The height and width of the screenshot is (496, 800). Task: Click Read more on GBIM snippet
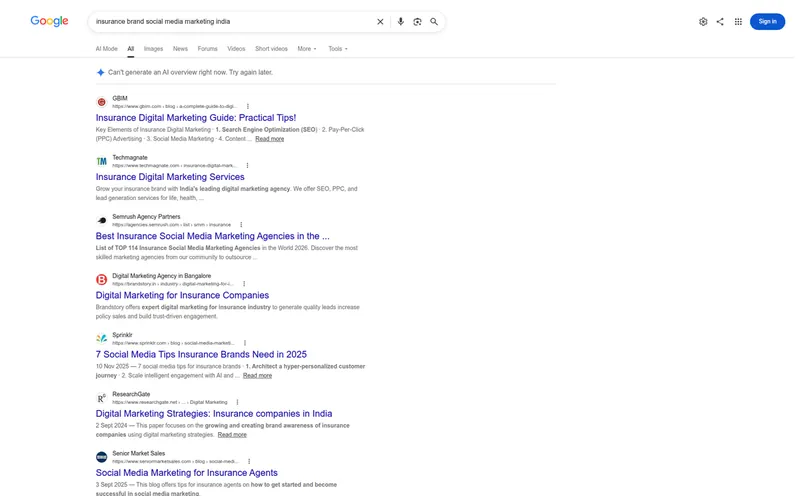(x=269, y=139)
